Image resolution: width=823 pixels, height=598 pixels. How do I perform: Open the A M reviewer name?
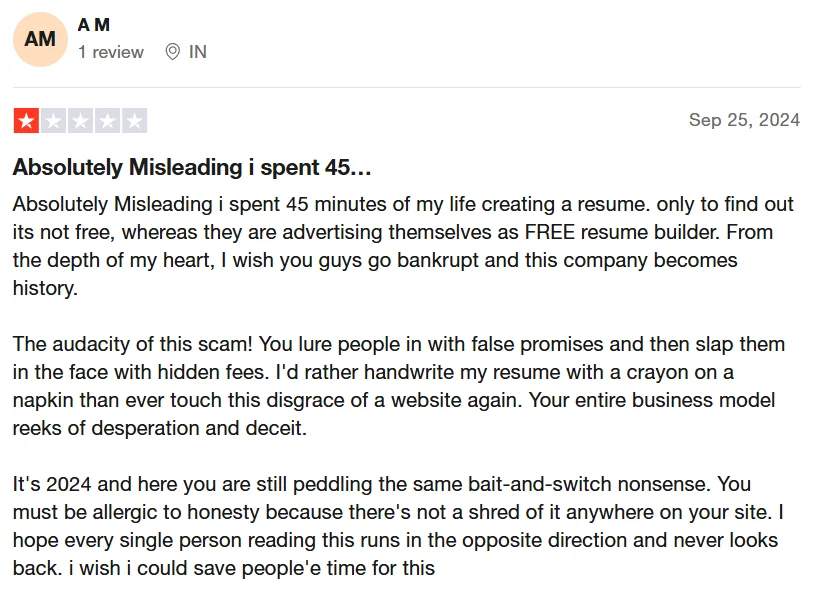pyautogui.click(x=94, y=25)
